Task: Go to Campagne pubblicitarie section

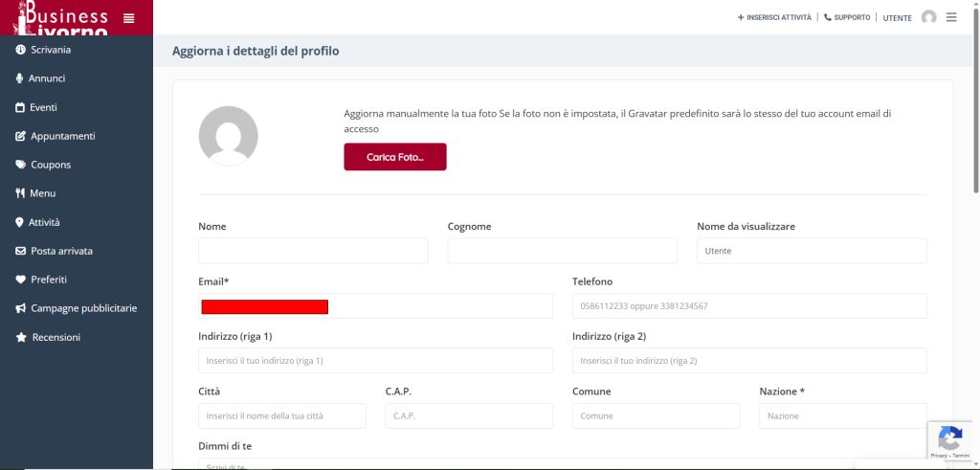Action: pos(83,308)
